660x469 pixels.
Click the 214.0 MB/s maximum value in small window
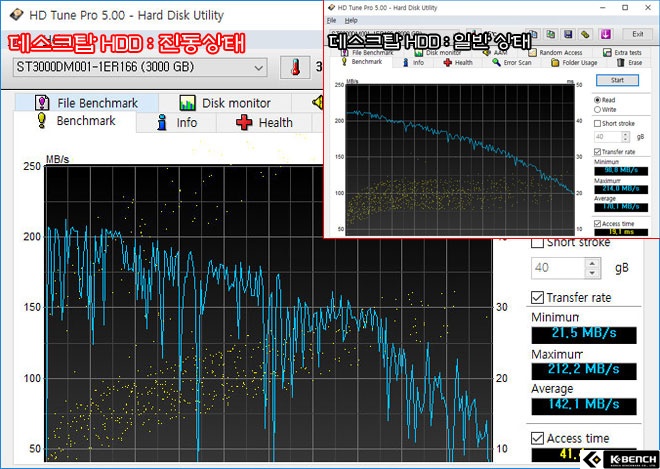click(621, 189)
